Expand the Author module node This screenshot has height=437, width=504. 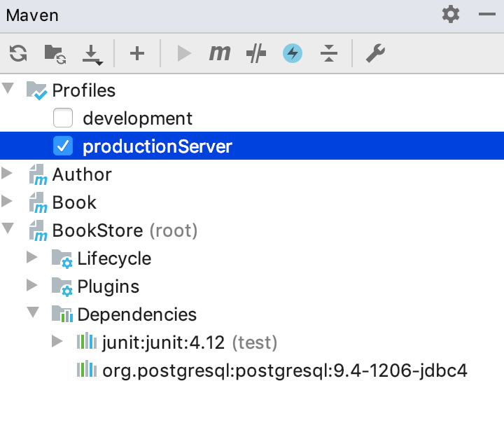tap(8, 174)
